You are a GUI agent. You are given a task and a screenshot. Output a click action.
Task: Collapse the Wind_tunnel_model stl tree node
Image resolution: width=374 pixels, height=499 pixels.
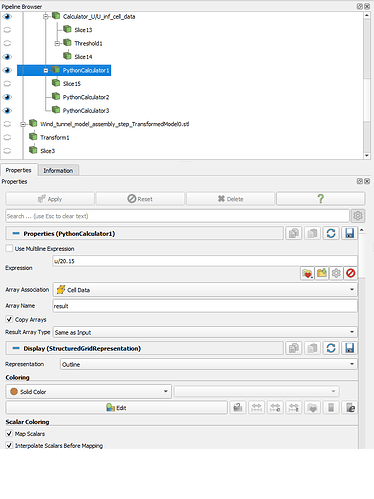click(x=23, y=124)
